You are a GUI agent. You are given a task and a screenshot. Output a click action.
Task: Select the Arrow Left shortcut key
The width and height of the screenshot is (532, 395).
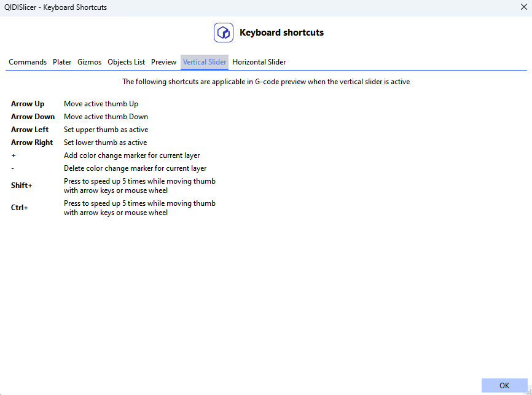(x=29, y=130)
